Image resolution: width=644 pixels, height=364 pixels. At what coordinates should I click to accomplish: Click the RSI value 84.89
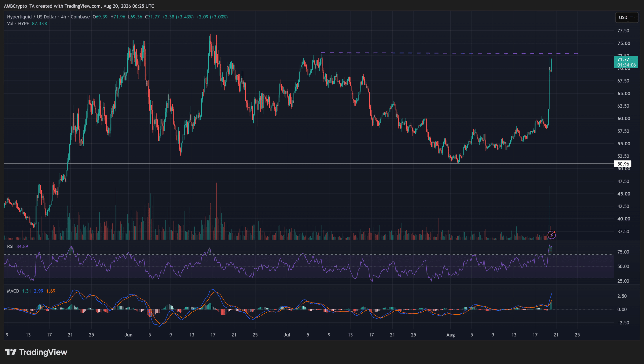pos(22,246)
